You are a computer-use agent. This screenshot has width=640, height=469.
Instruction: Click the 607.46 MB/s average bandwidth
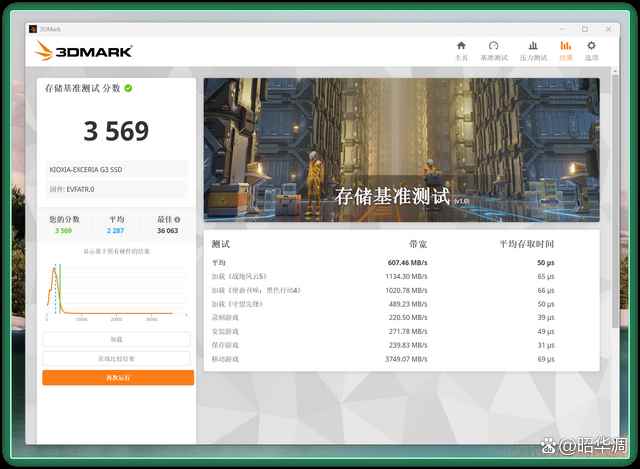point(407,262)
